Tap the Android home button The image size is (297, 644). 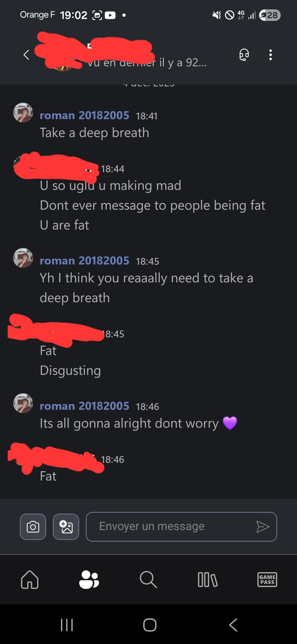(x=150, y=625)
